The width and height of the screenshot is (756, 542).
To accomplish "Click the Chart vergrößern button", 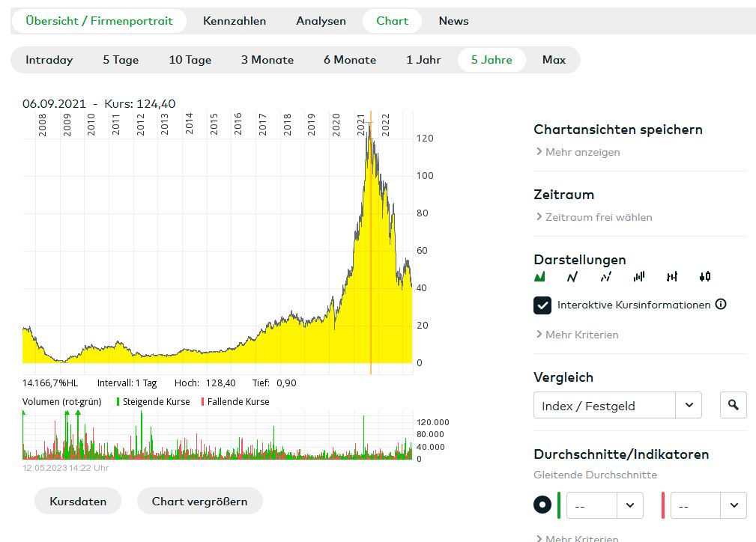I will [x=199, y=502].
